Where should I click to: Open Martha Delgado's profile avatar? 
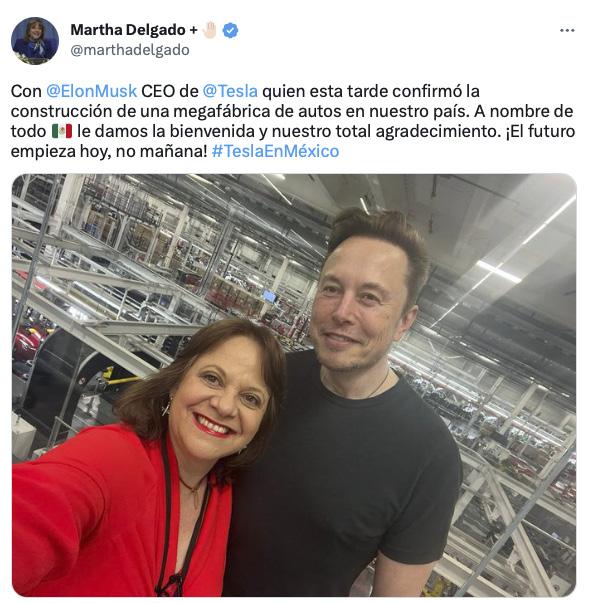[x=35, y=40]
